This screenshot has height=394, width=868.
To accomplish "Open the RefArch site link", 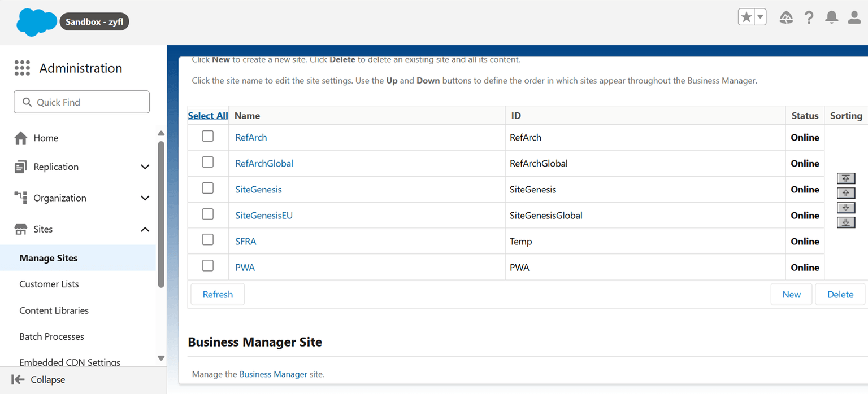I will point(251,137).
